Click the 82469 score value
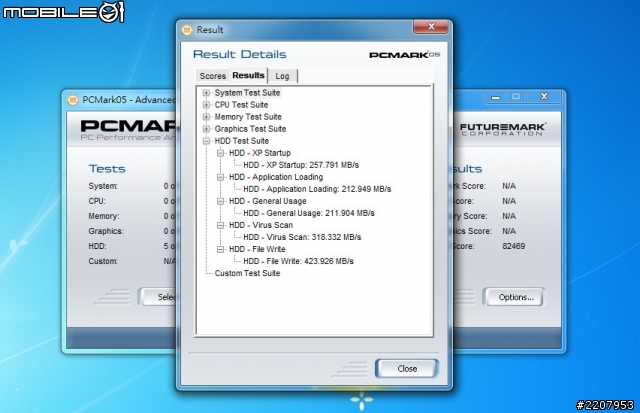This screenshot has height=413, width=640. (x=513, y=246)
